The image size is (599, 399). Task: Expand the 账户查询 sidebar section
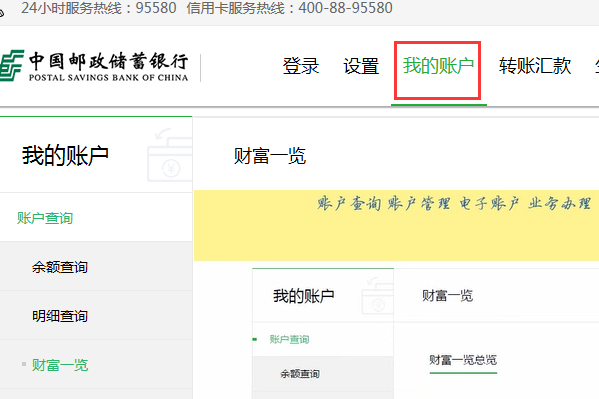coord(45,218)
